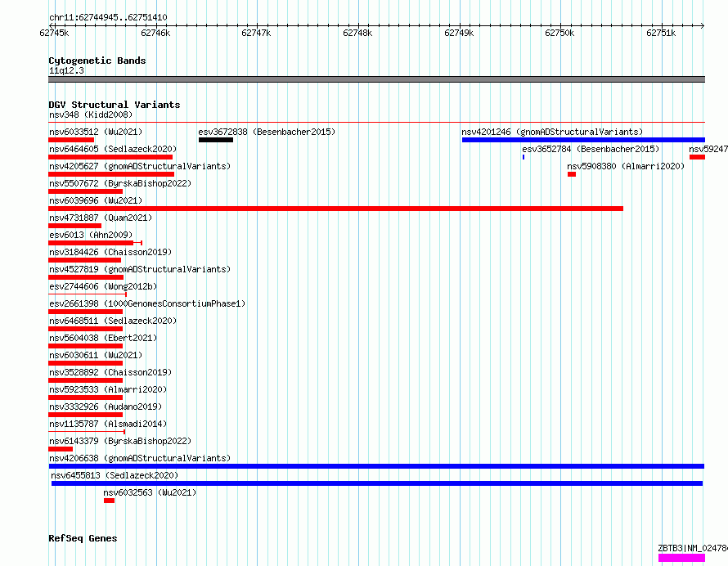Screen dimensions: 728x566
Task: Click the 62746k ruler position
Action: click(x=155, y=33)
